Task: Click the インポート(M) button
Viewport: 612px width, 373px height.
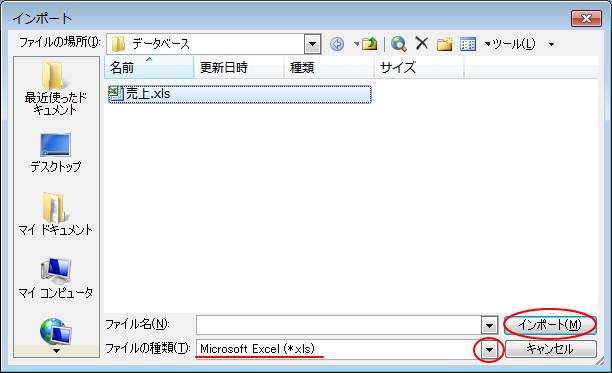Action: coord(550,325)
